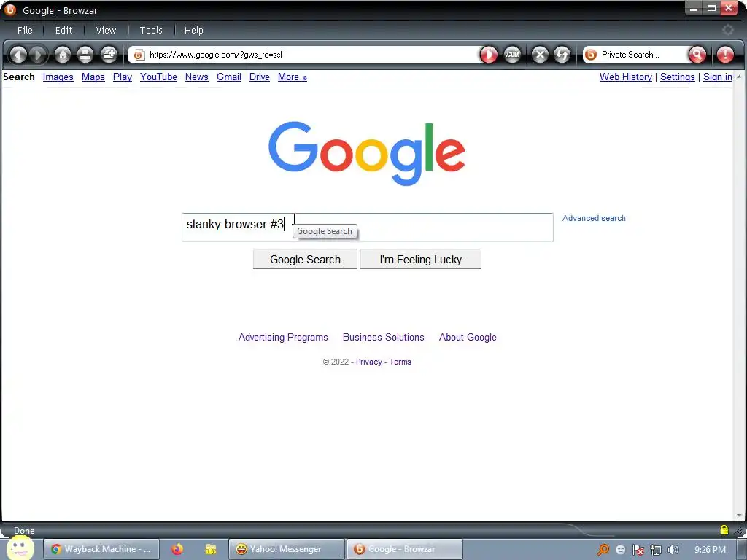Click the yellow padlock in the status bar
The image size is (747, 560).
(724, 529)
